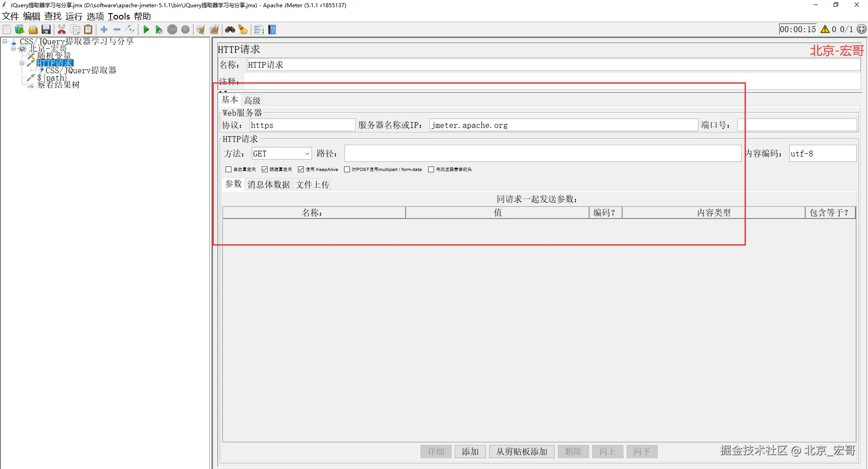Screen dimensions: 868x469
Task: Create a new test plan via toolbar
Action: point(7,30)
